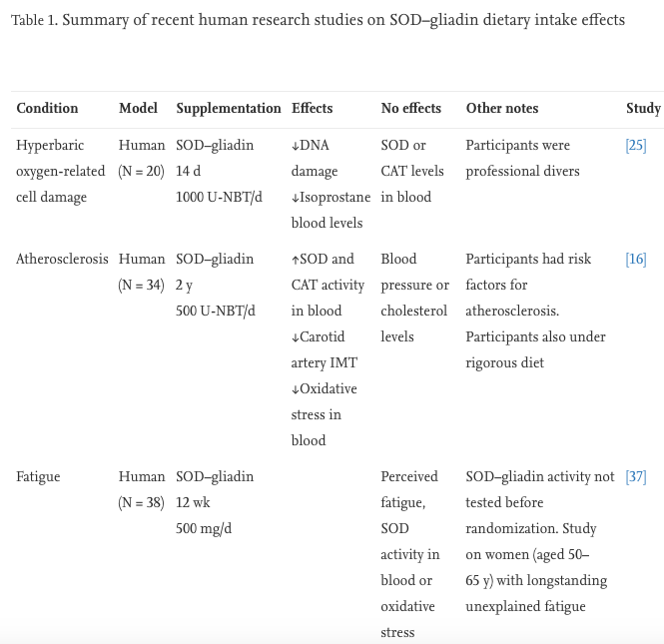Click the Table 1 caption title
The width and height of the screenshot is (664, 644).
point(318,20)
